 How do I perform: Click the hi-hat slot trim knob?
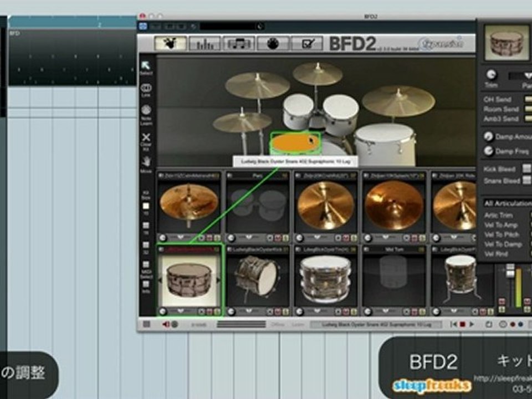coord(163,238)
